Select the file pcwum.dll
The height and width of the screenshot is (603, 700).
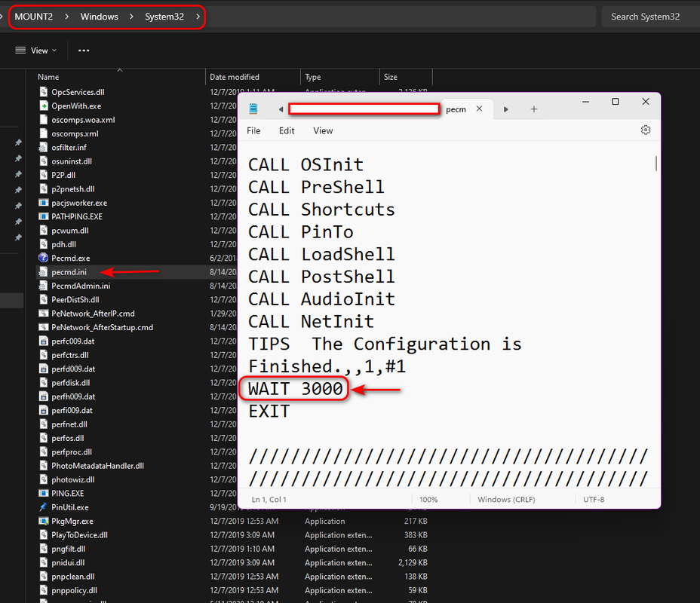[69, 230]
